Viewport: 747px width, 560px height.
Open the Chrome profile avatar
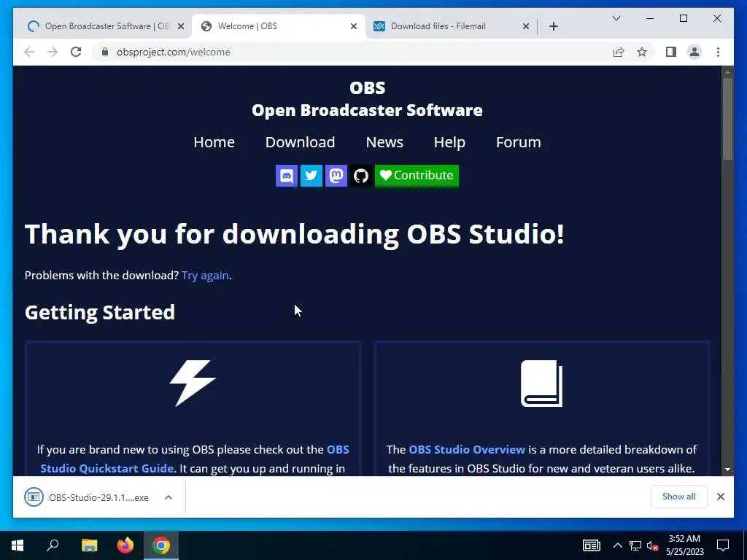click(694, 52)
